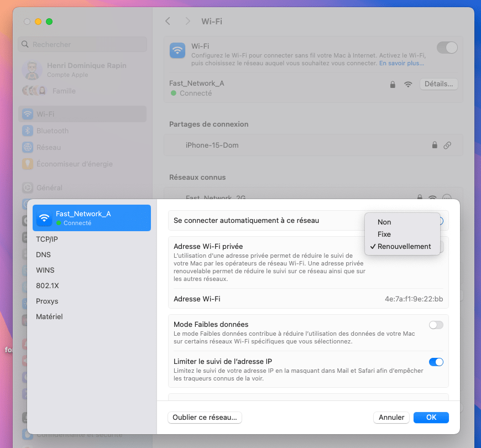Click the Rechercher search field
Screen dimensions: 481x448
coord(83,44)
